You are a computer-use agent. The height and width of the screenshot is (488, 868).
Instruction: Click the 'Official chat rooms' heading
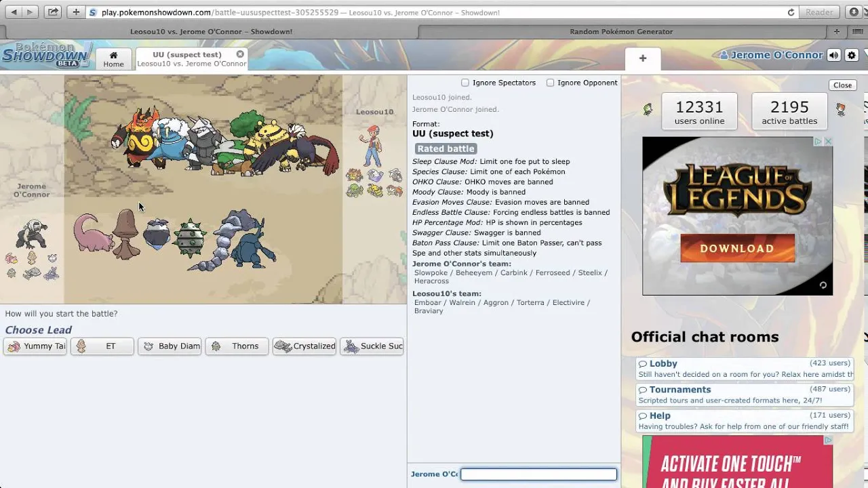click(x=705, y=337)
